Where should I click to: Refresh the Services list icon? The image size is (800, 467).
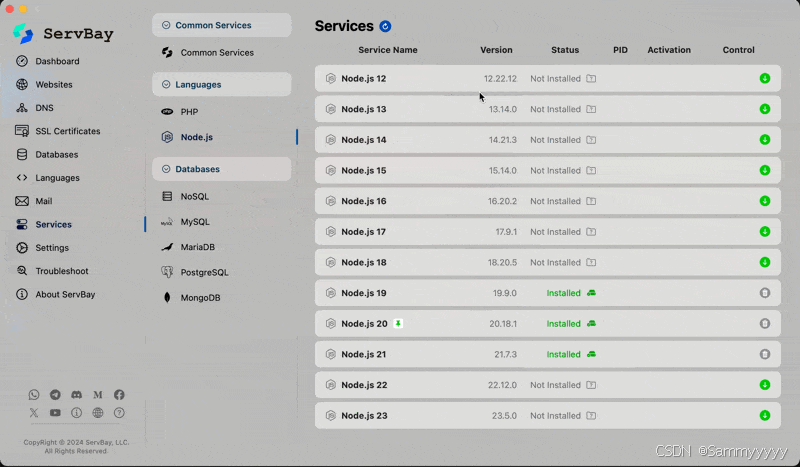(x=385, y=26)
